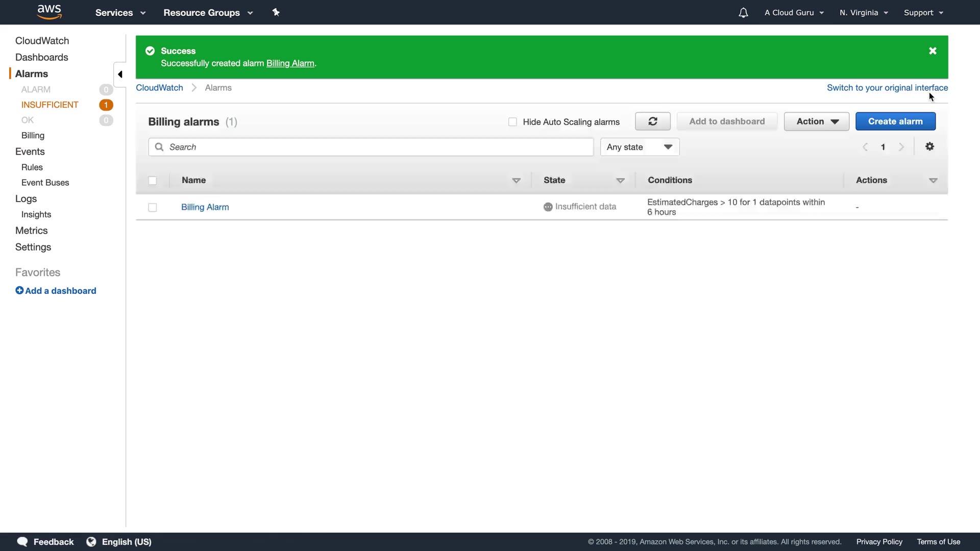980x551 pixels.
Task: Click the AWS logo home icon
Action: click(50, 12)
